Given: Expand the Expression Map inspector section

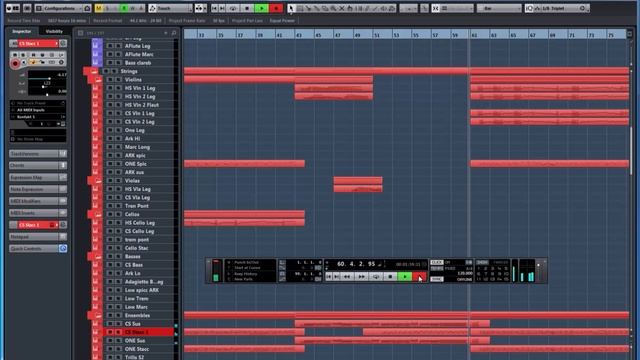Looking at the screenshot, I should pyautogui.click(x=38, y=177).
